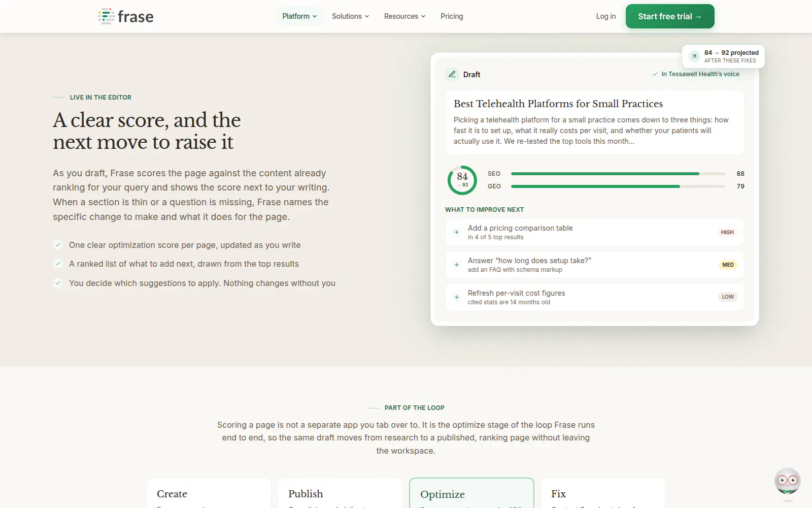Viewport: 812px width, 508px height.
Task: Click the plus icon for setup FAQ suggestion
Action: click(457, 265)
